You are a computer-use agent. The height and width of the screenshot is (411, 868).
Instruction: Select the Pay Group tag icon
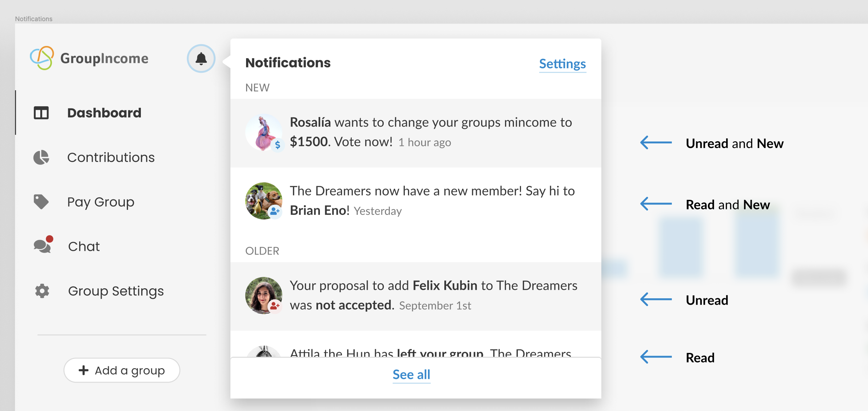click(x=41, y=202)
